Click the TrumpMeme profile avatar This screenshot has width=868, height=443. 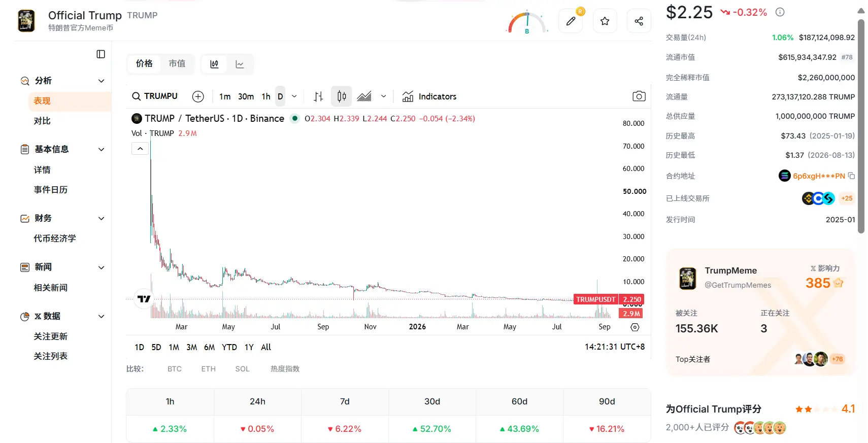(x=688, y=278)
